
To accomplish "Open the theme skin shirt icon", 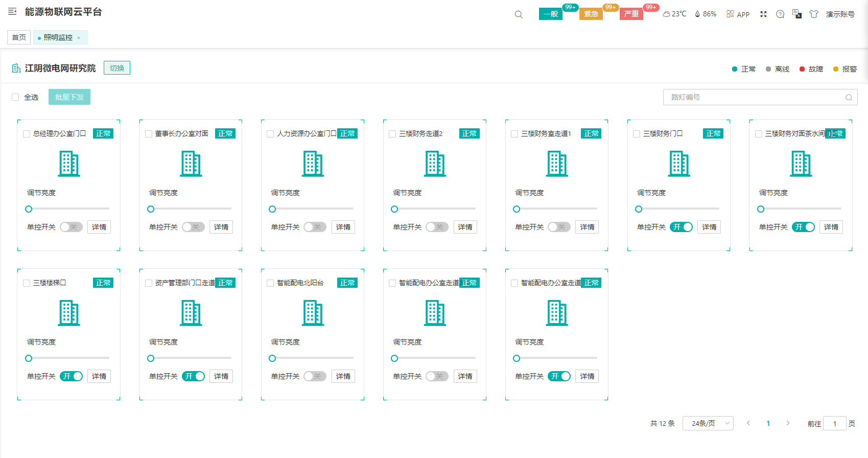I will pos(814,14).
